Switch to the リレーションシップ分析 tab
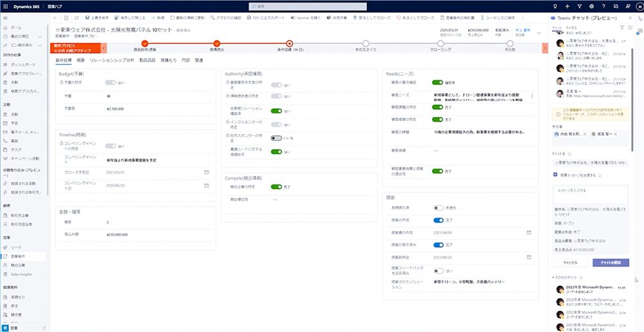The height and width of the screenshot is (332, 644). coord(111,60)
